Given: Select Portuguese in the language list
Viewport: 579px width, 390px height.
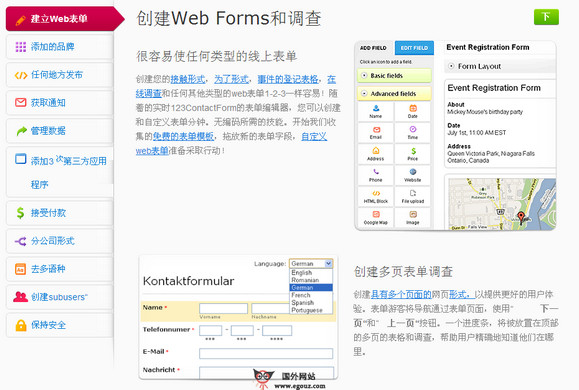Looking at the screenshot, I should pos(311,310).
